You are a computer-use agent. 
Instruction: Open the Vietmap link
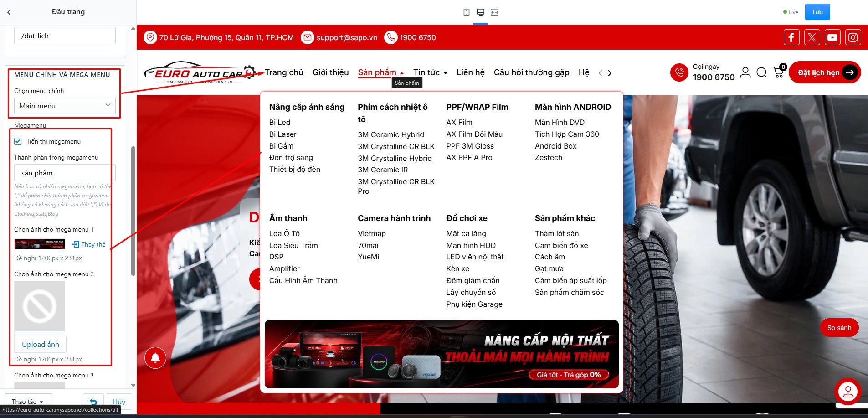coord(372,233)
